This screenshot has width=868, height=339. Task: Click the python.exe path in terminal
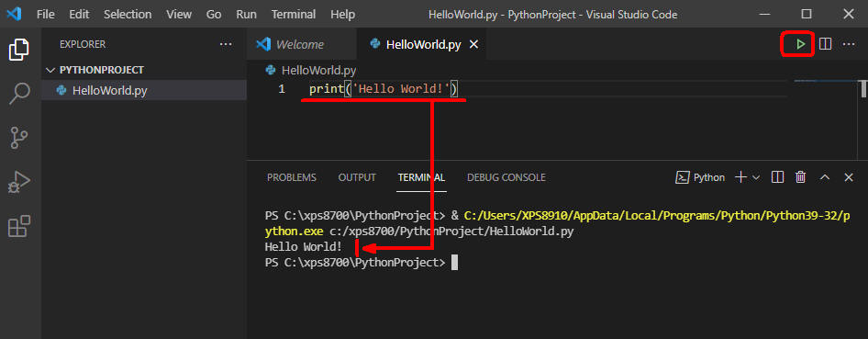[x=558, y=224]
